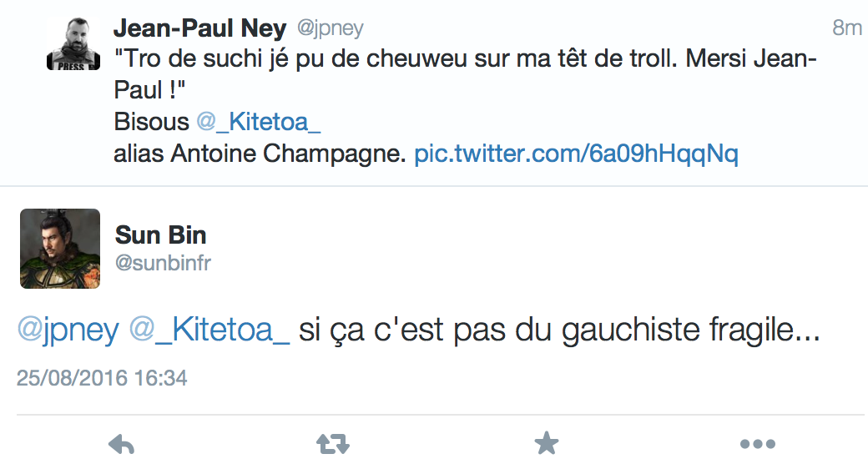Open the @sunbinfr handle
This screenshot has height=469, width=868.
point(163,263)
